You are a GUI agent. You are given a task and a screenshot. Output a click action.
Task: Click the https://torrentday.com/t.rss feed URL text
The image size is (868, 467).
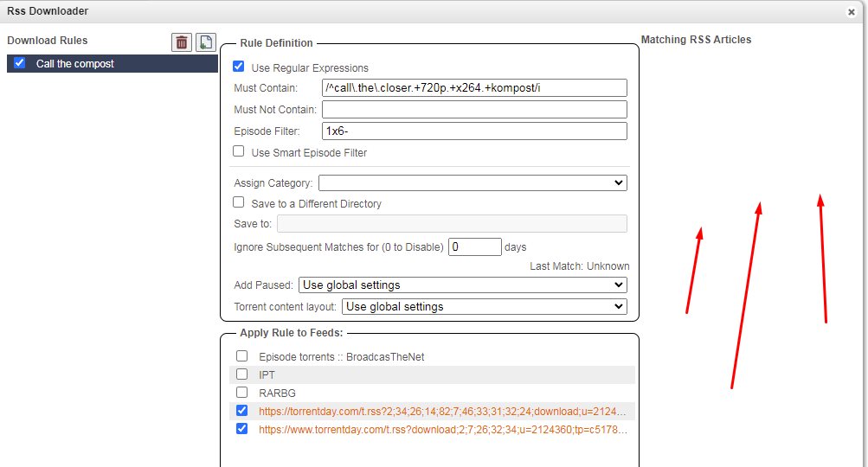point(442,412)
